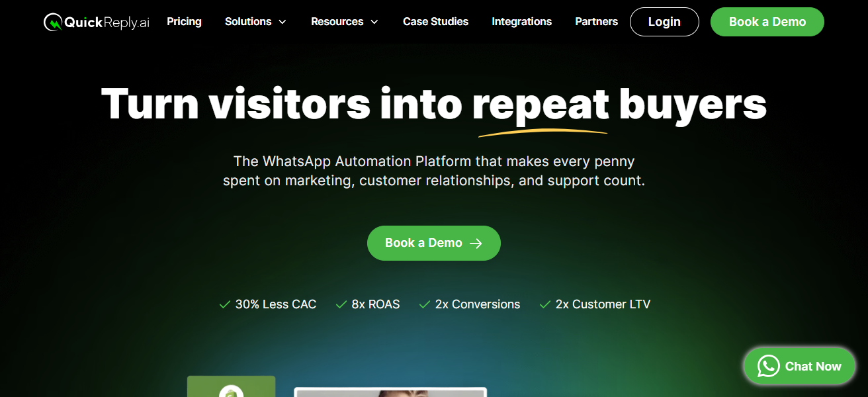The image size is (868, 397).
Task: Click the arrow icon in the hero Book a Demo button
Action: click(x=476, y=243)
